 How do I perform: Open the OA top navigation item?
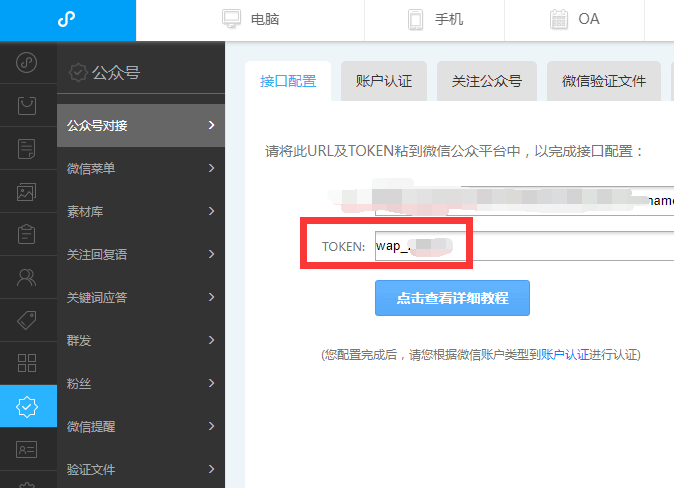(574, 19)
